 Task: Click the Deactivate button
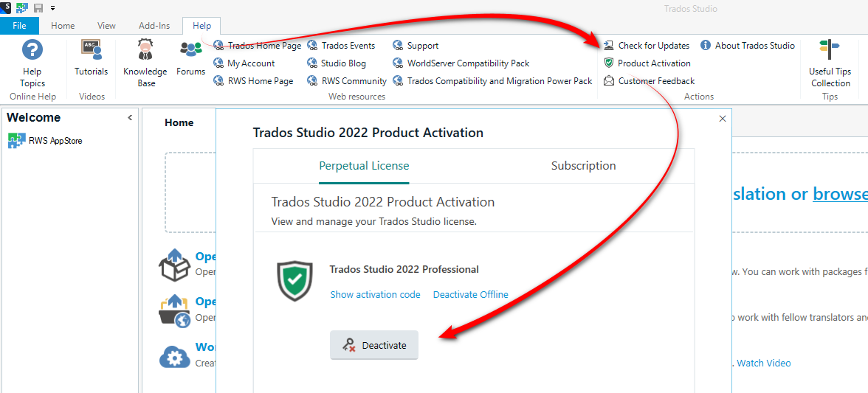pyautogui.click(x=374, y=346)
